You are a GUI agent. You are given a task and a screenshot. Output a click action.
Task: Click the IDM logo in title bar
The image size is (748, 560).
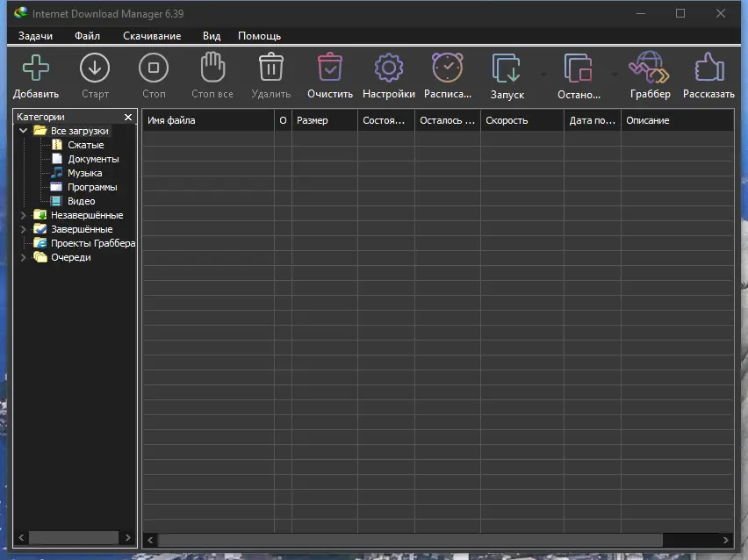20,13
